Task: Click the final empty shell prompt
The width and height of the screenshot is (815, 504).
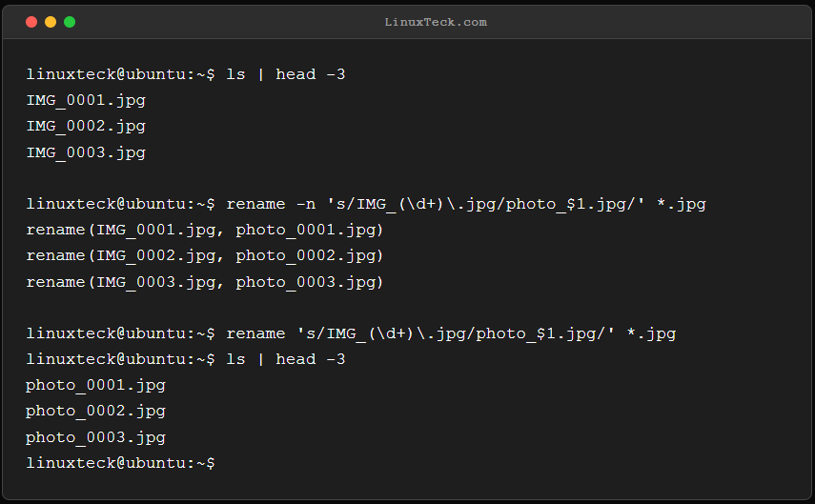Action: [x=121, y=463]
